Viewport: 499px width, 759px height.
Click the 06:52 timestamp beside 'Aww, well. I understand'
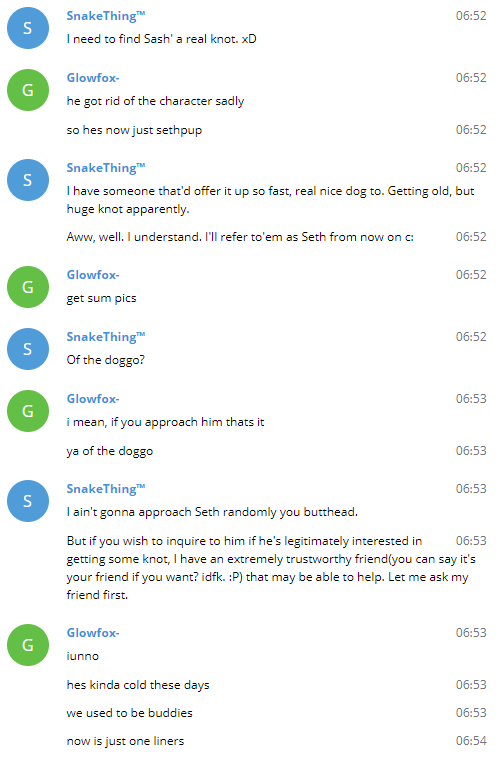[x=471, y=237]
